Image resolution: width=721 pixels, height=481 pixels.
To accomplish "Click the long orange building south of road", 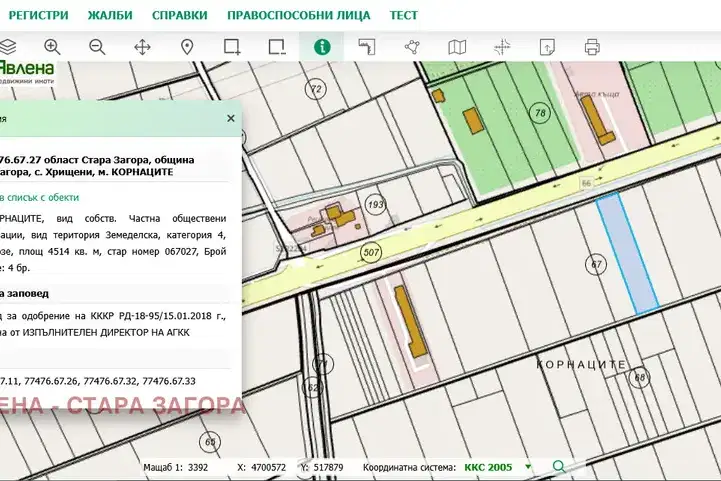I will 410,321.
